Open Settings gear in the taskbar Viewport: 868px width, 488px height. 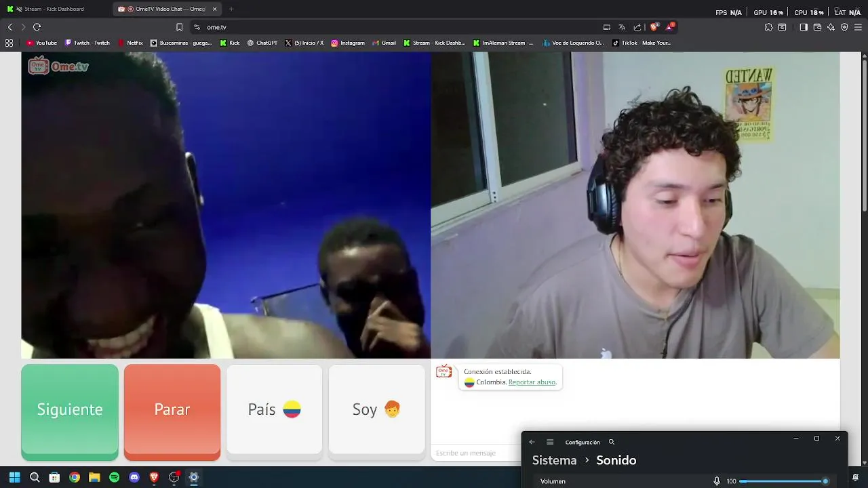point(194,477)
